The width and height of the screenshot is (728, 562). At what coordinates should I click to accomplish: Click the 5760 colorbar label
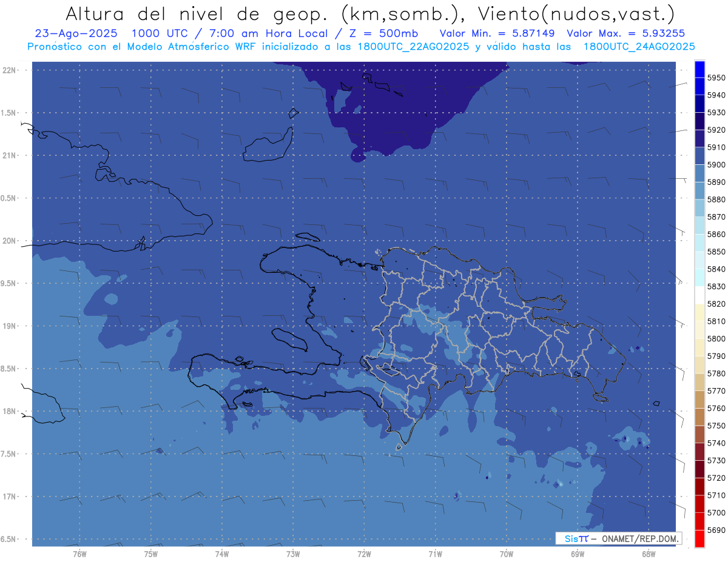[716, 408]
